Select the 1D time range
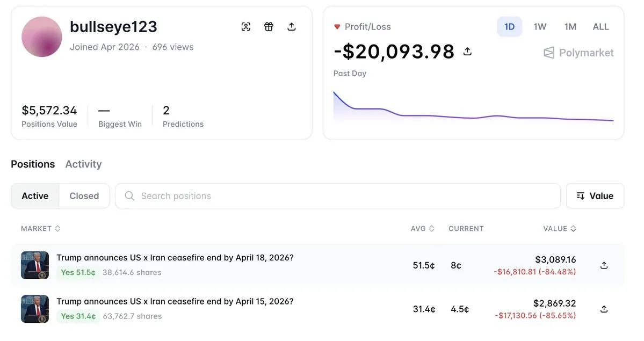The width and height of the screenshot is (644, 341). [509, 27]
